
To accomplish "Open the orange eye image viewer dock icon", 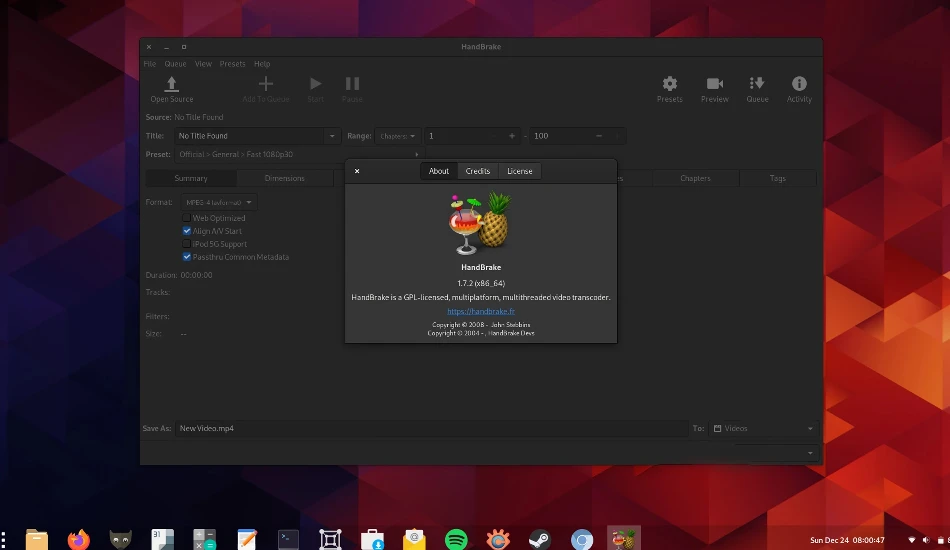I will 498,539.
